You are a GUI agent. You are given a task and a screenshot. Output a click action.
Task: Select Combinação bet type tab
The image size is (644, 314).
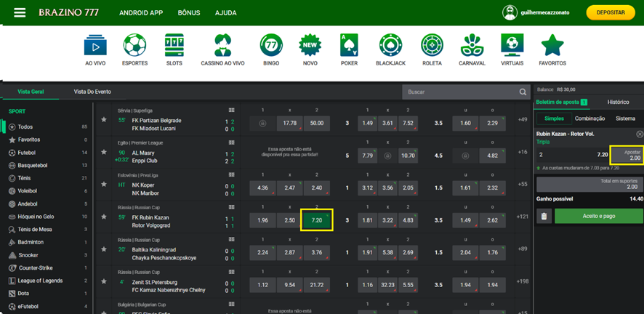click(589, 118)
